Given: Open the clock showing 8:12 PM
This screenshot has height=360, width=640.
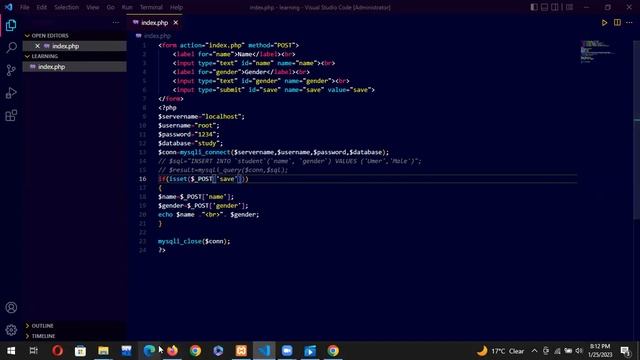Looking at the screenshot, I should 600,351.
